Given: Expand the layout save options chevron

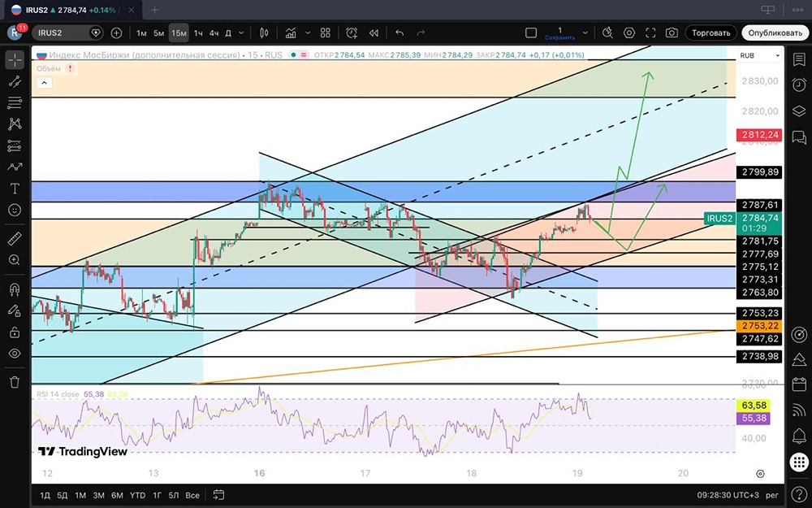Looking at the screenshot, I should click(x=585, y=33).
